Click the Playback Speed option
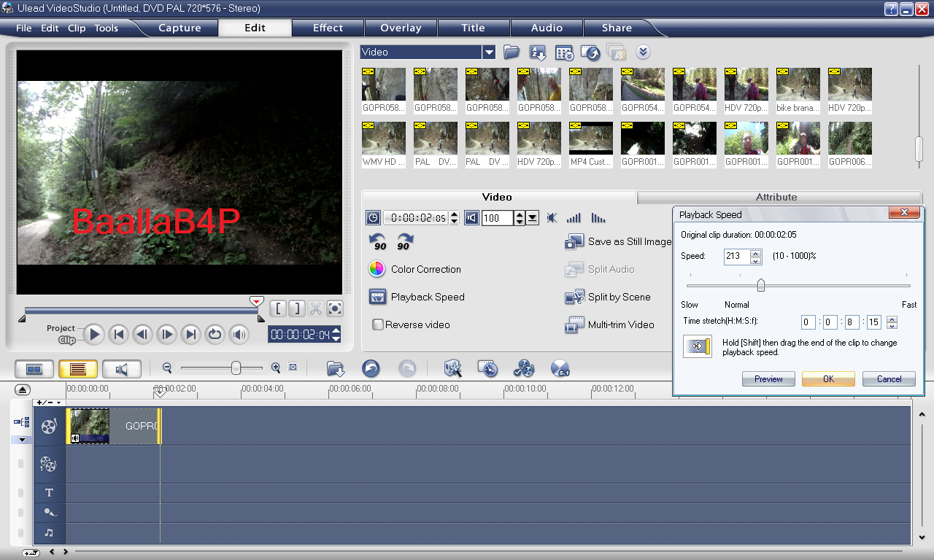Viewport: 934px width, 560px height. click(x=416, y=297)
